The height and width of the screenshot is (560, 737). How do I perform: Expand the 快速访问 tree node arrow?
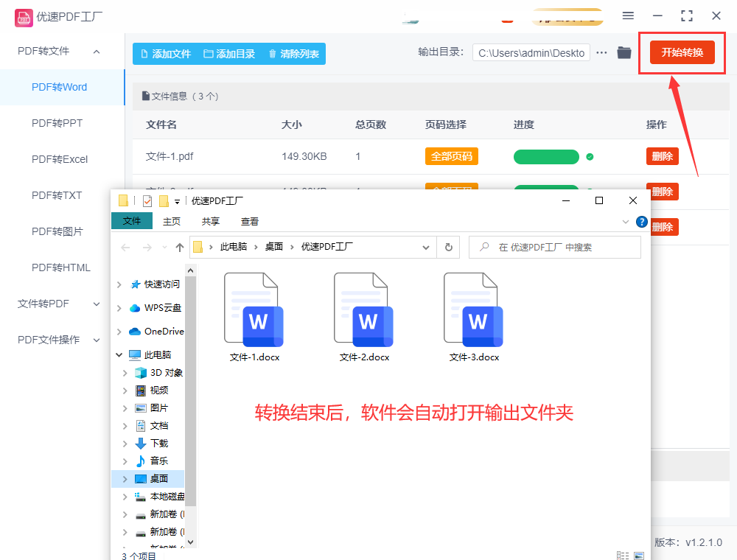[x=119, y=284]
